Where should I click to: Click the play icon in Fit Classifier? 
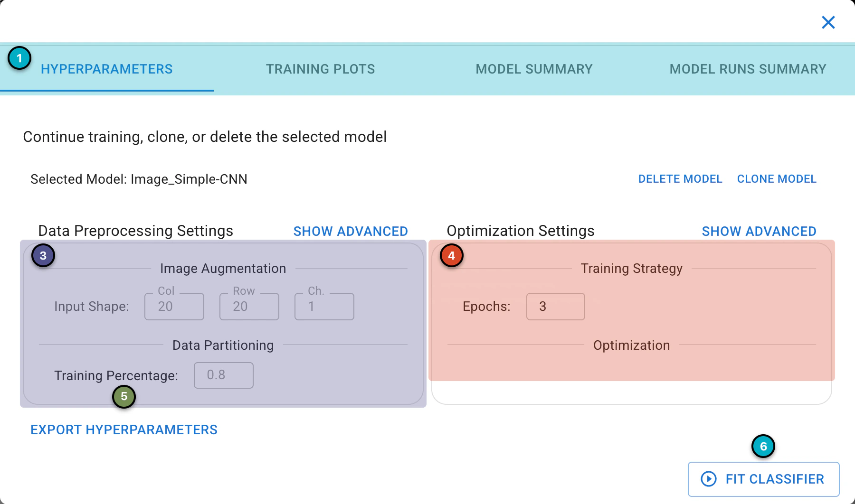[x=709, y=479]
